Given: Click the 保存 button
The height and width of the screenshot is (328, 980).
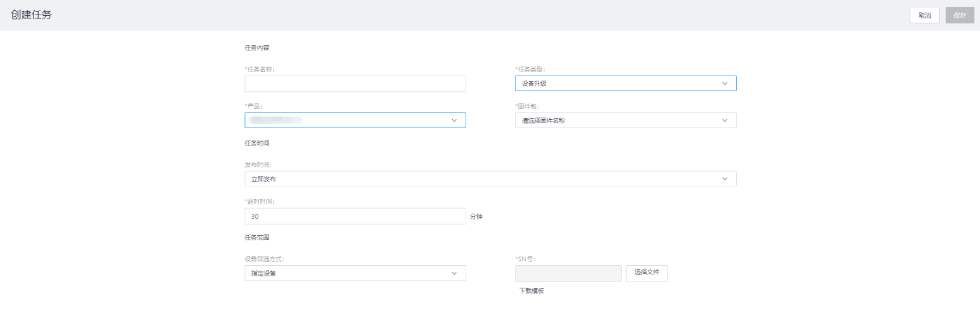Looking at the screenshot, I should 959,15.
